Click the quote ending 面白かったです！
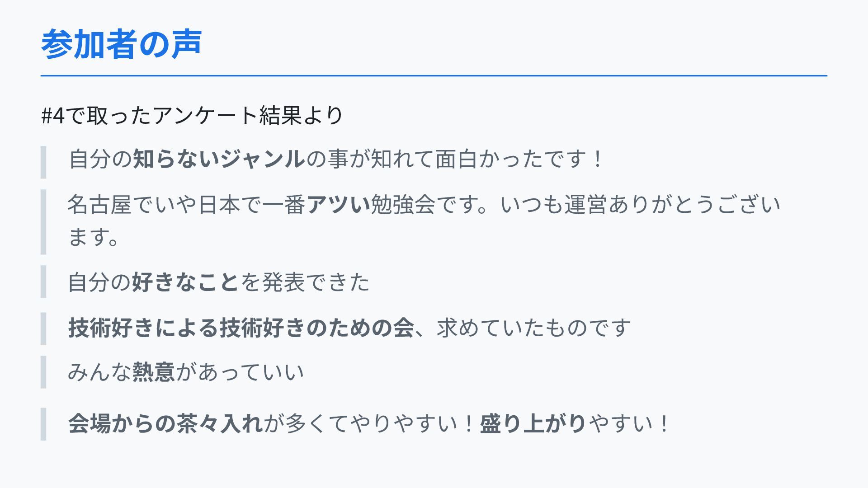Image resolution: width=868 pixels, height=488 pixels. [335, 159]
